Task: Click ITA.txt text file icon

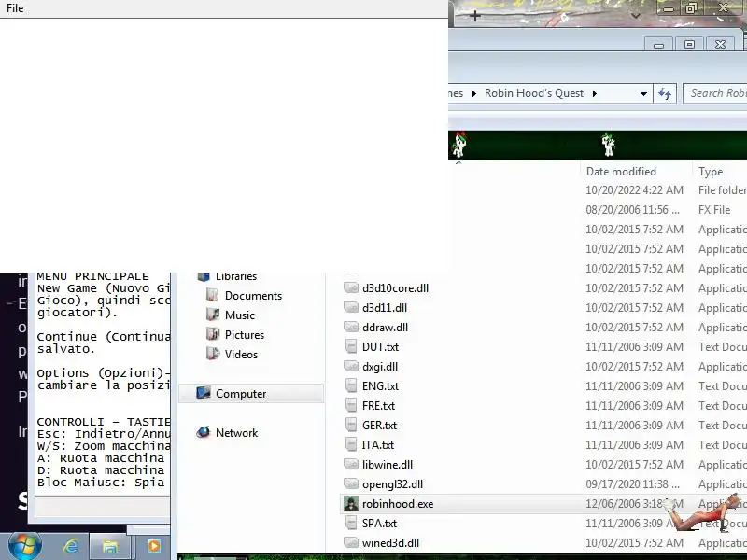Action: tap(351, 444)
